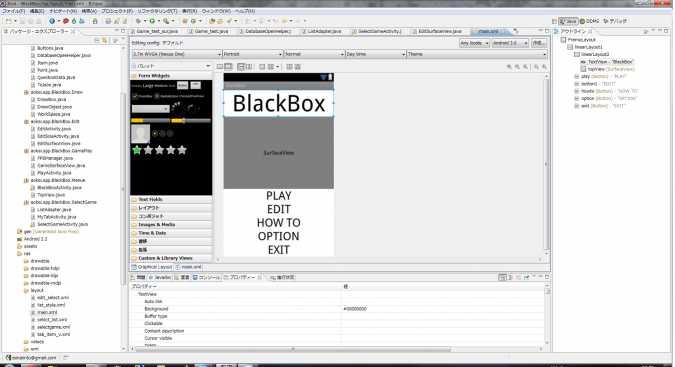Select the SurfaceView area in the canvas
Screen dimensions: 675x367
279,153
